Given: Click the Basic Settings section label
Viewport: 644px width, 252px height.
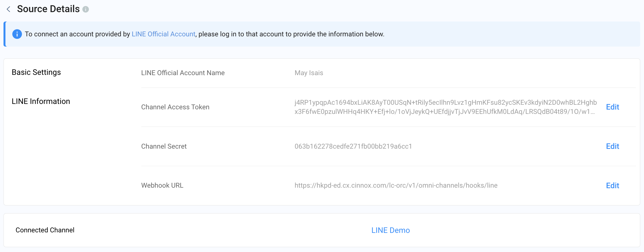Looking at the screenshot, I should 36,72.
